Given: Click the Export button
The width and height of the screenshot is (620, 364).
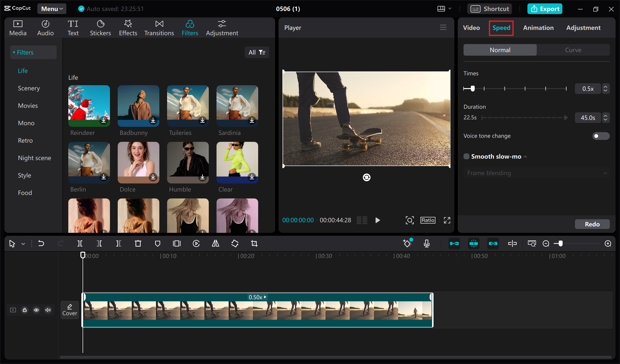Looking at the screenshot, I should (x=545, y=9).
